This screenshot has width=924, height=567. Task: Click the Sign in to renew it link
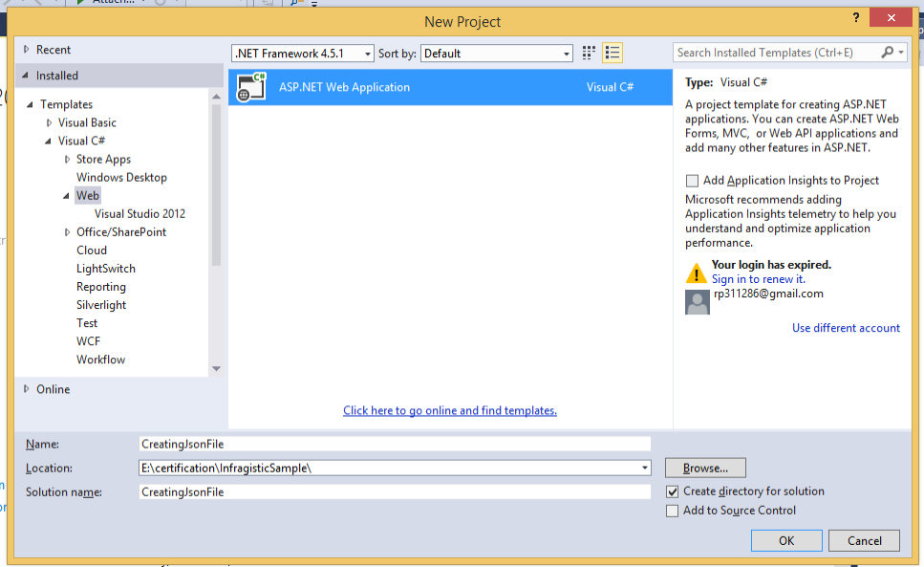point(758,279)
